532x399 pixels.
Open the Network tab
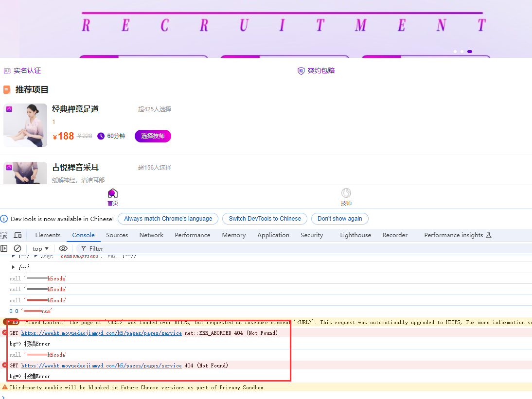(x=151, y=235)
